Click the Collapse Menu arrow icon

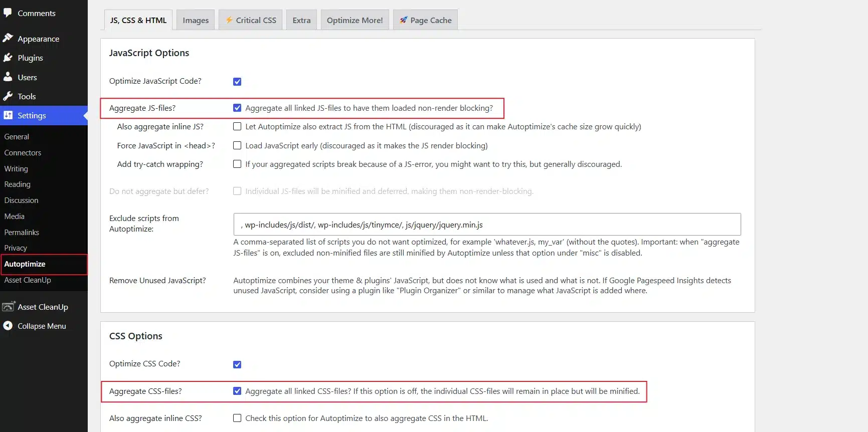point(8,325)
